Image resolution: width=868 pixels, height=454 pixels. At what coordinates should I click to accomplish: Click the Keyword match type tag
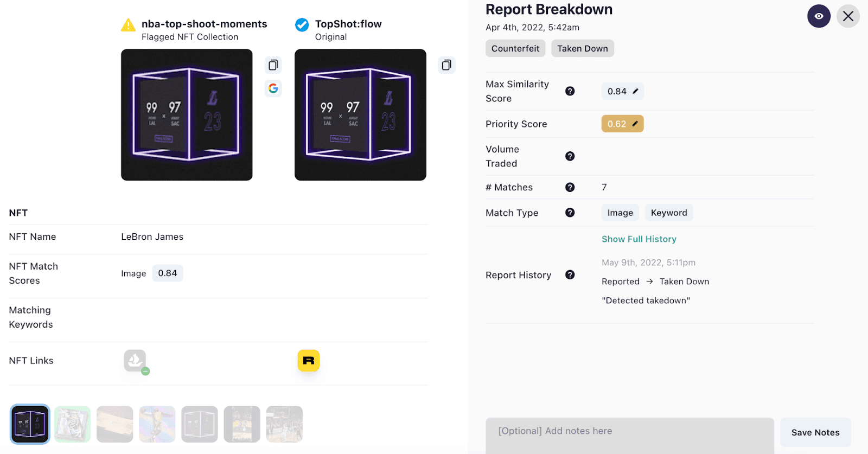668,213
